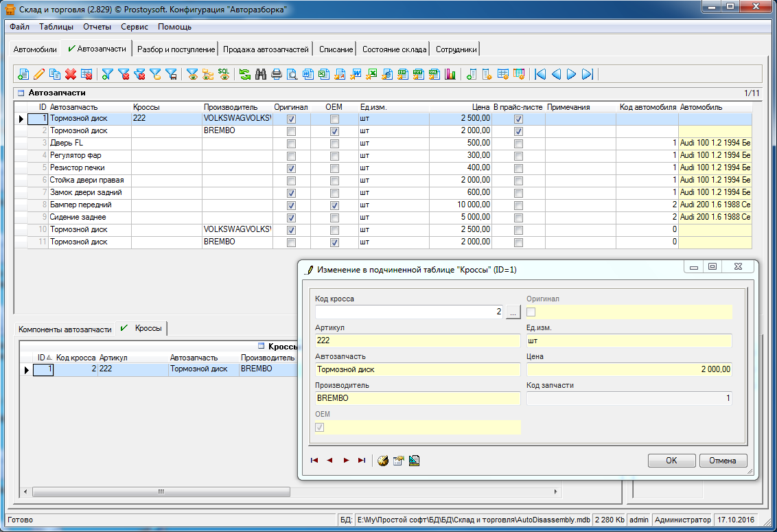Screen dimensions: 777x532
Task: Toggle В прайс-листе checkbox for Резистор печки
Action: pos(518,168)
